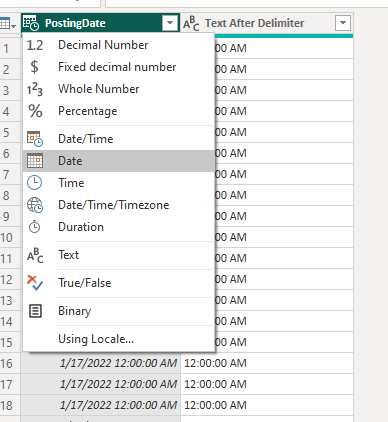This screenshot has height=422, width=388.
Task: Click the 1.2 decimal number icon
Action: [x=35, y=45]
